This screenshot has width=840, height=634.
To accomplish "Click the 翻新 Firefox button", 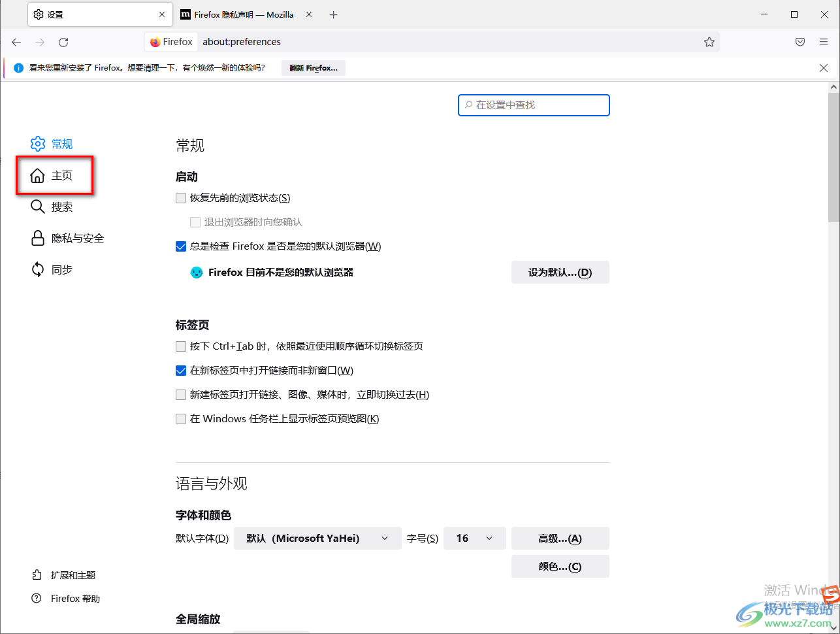I will point(314,68).
